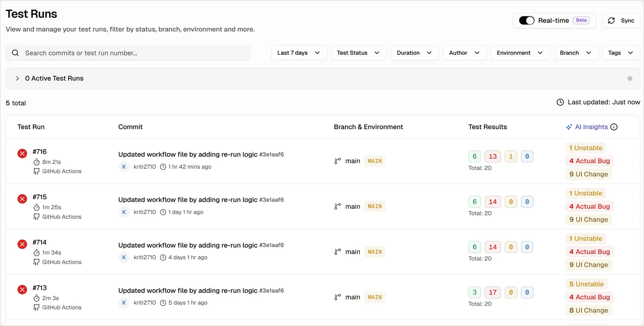Click the failed count 17 badge
The width and height of the screenshot is (644, 326).
pyautogui.click(x=493, y=292)
